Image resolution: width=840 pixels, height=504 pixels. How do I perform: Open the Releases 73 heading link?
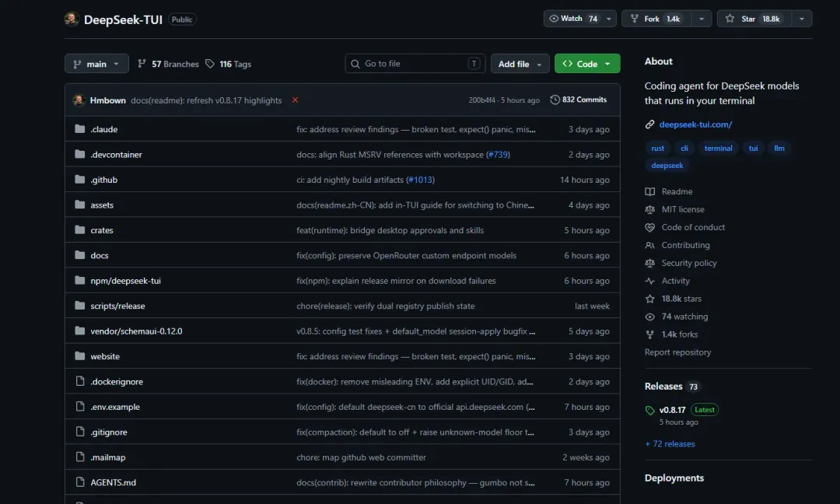click(672, 387)
